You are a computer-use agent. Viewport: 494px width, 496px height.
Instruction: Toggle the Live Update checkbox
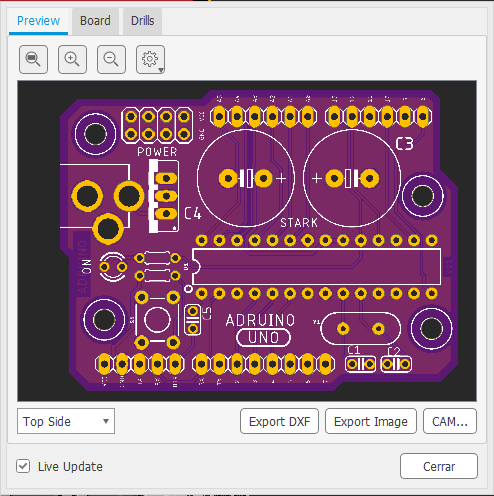tap(23, 466)
